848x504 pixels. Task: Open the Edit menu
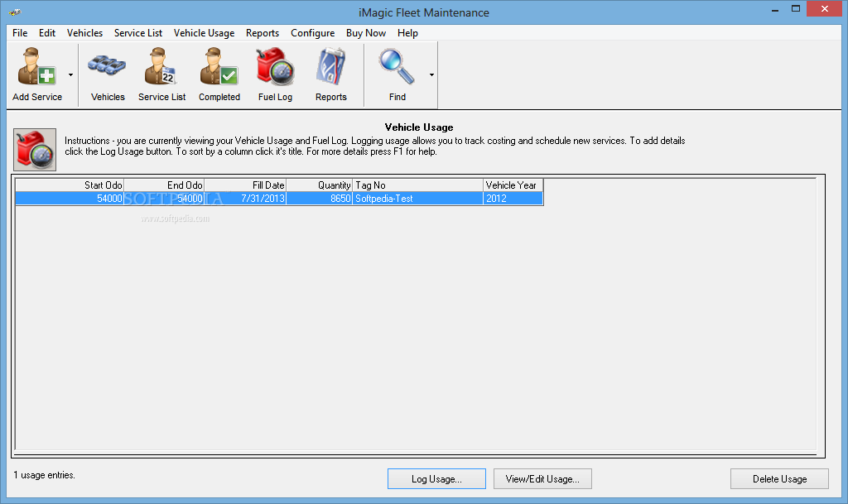point(47,33)
